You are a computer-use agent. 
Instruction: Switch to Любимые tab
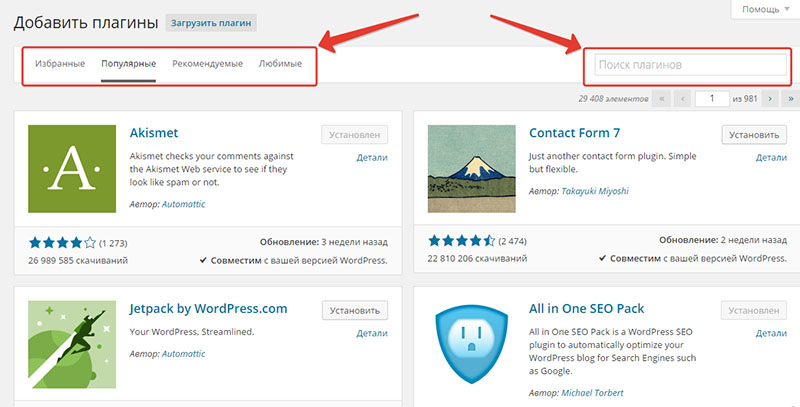[x=280, y=64]
